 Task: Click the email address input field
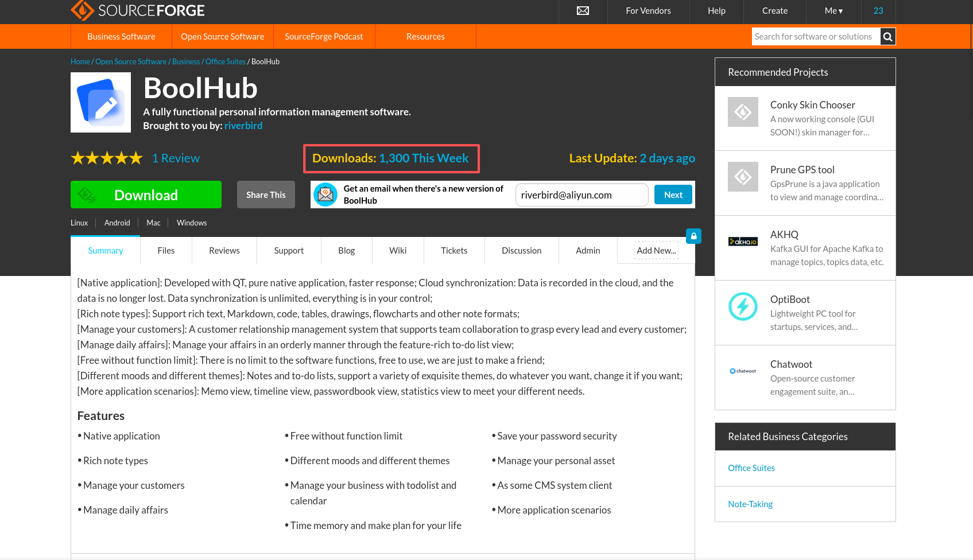point(582,195)
